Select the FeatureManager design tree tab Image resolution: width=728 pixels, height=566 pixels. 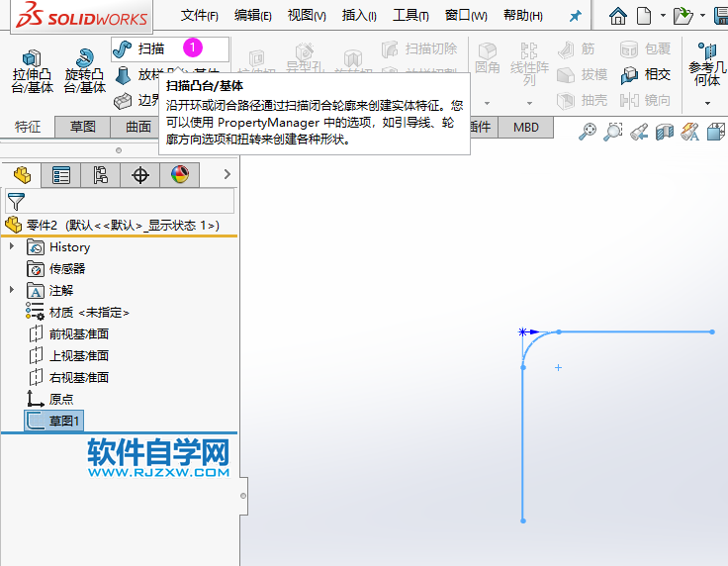pyautogui.click(x=22, y=175)
